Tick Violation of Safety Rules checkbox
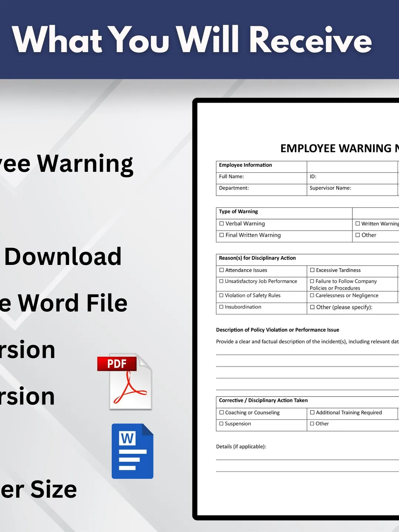399x532 pixels. pyautogui.click(x=222, y=295)
